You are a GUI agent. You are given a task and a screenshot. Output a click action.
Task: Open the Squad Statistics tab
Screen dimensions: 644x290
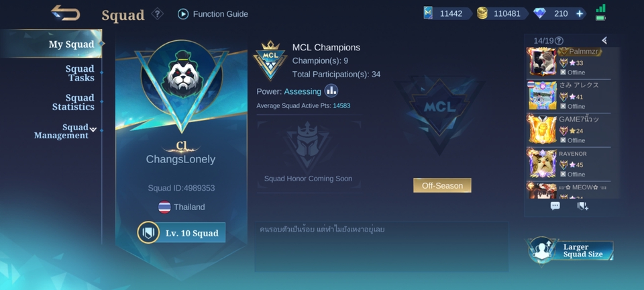pos(74,102)
